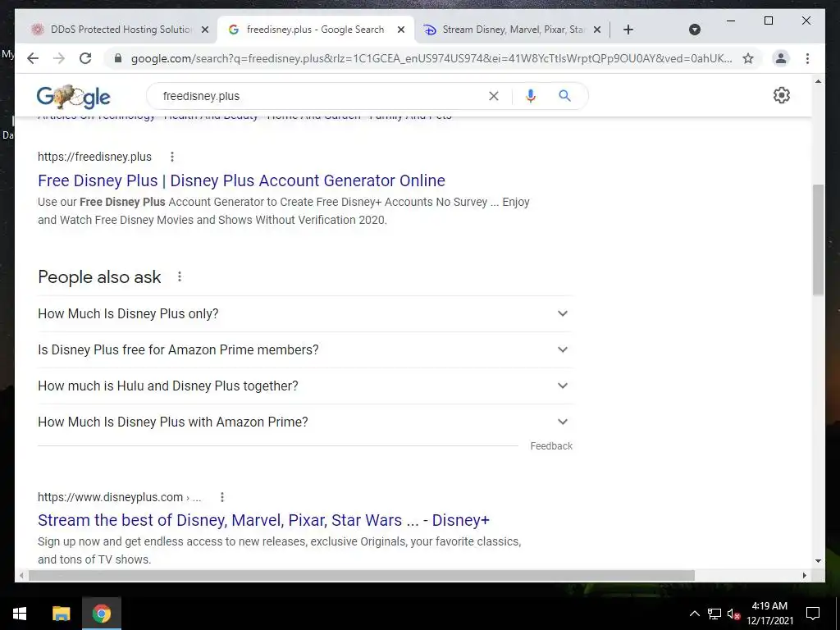The height and width of the screenshot is (630, 840).
Task: Open the muted volume tray icon
Action: (734, 614)
